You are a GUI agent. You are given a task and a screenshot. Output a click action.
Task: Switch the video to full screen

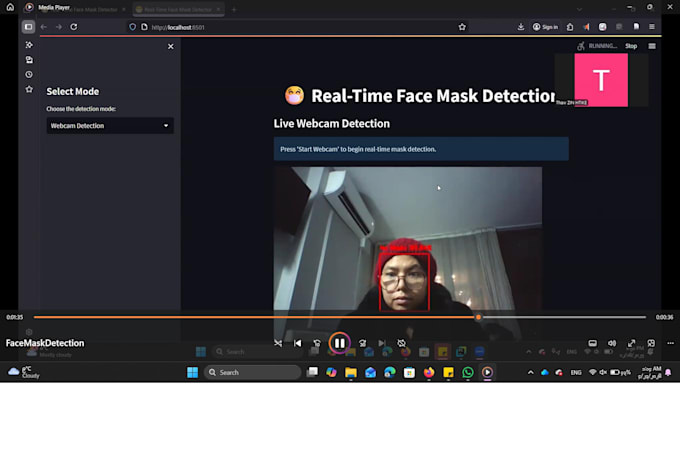point(631,343)
